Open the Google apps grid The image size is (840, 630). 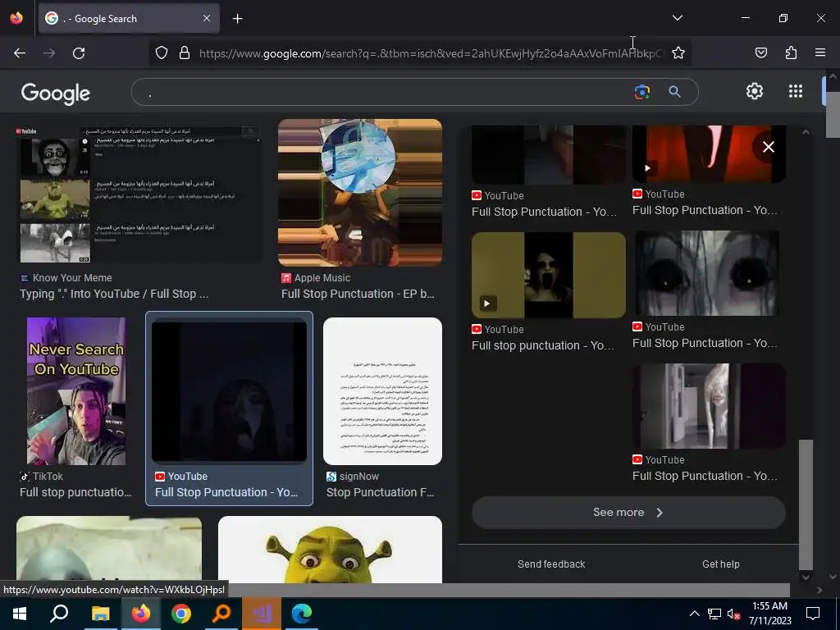pyautogui.click(x=796, y=91)
